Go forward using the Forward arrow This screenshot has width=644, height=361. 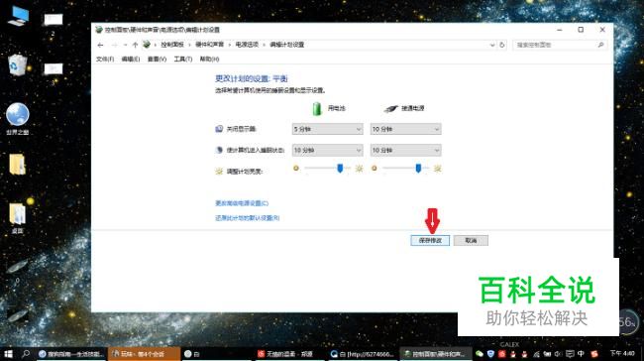pos(115,45)
